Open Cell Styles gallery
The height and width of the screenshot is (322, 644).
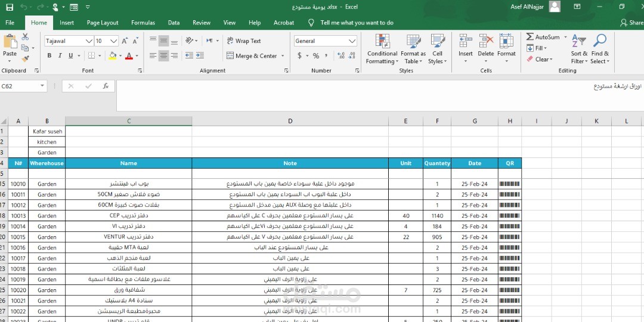[438, 49]
